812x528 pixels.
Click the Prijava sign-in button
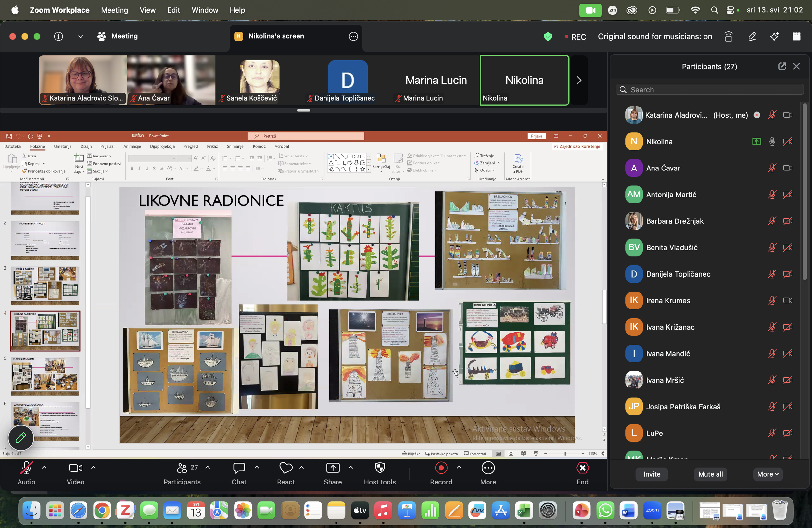pyautogui.click(x=536, y=136)
